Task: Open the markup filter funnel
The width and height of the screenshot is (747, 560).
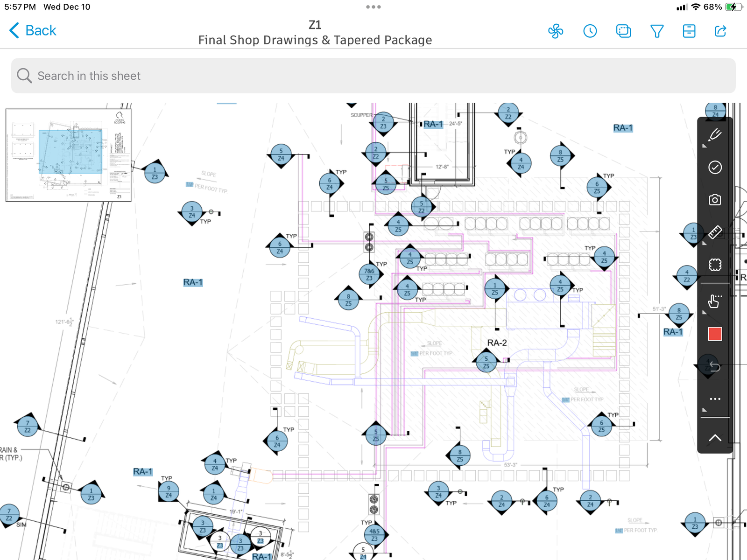Action: pos(657,31)
